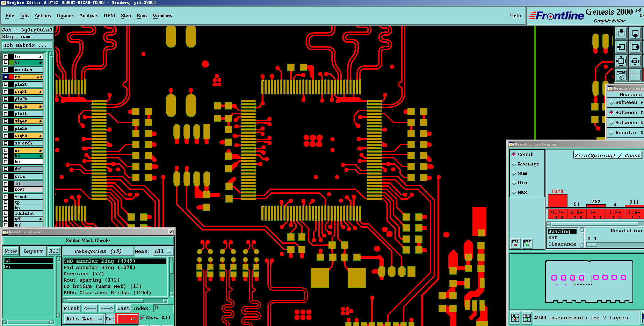Click the pencil marker on sig5b layer
This screenshot has width=644, height=326.
click(41, 136)
